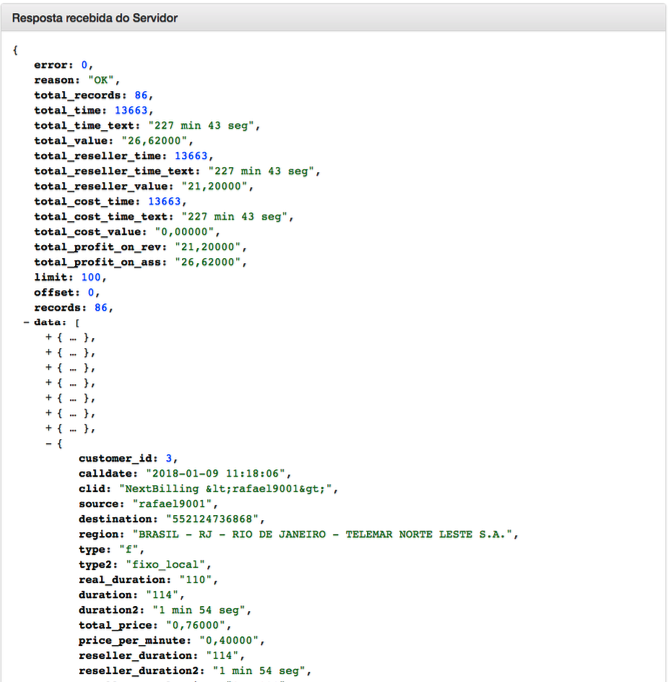Click the limit value 100

tap(91, 277)
